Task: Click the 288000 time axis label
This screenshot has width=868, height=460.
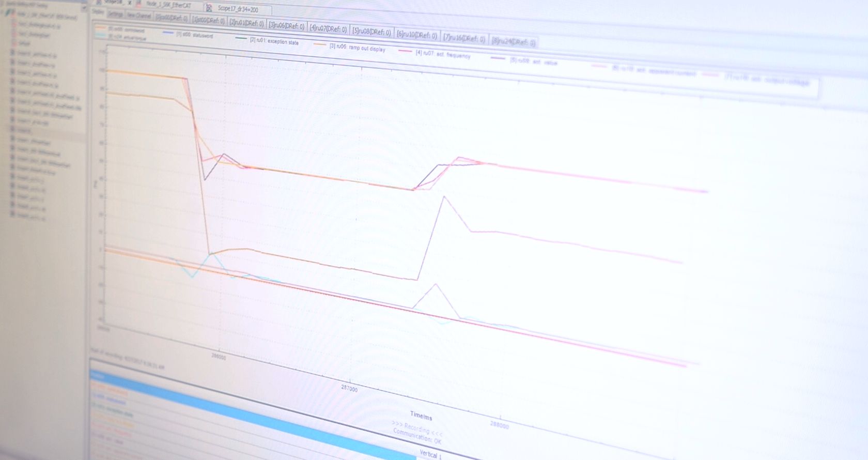Action: (499, 425)
